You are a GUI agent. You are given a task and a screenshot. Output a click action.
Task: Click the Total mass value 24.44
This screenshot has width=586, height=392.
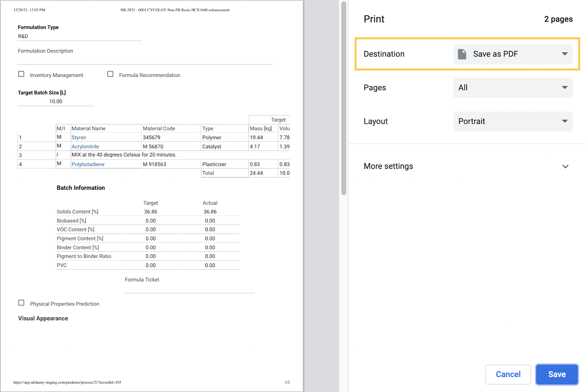pyautogui.click(x=256, y=173)
